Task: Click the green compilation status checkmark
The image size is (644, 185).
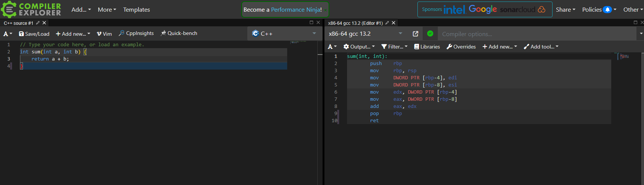Action: pyautogui.click(x=430, y=34)
